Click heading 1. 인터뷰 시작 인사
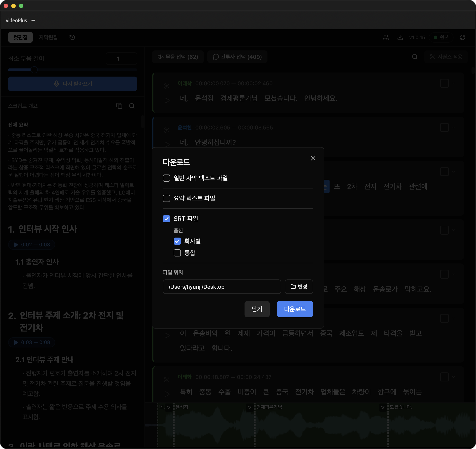The width and height of the screenshot is (476, 449). point(42,229)
